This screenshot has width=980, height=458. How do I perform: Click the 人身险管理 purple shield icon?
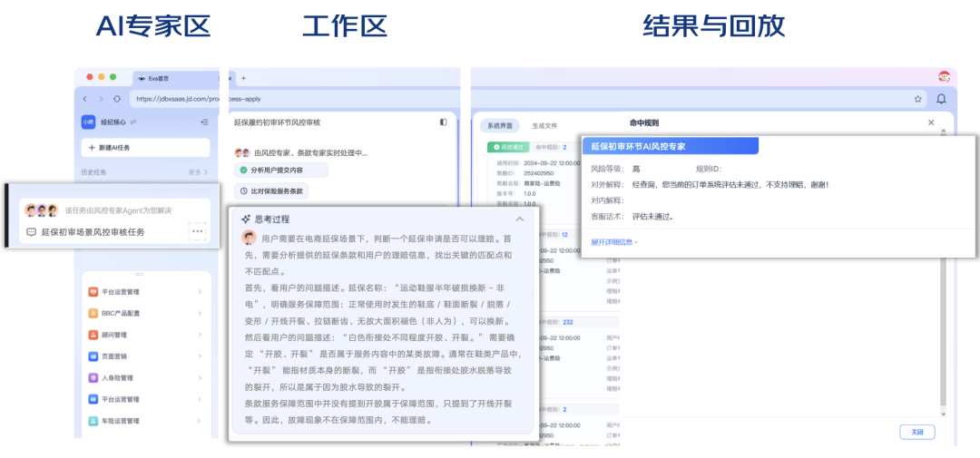click(x=93, y=378)
